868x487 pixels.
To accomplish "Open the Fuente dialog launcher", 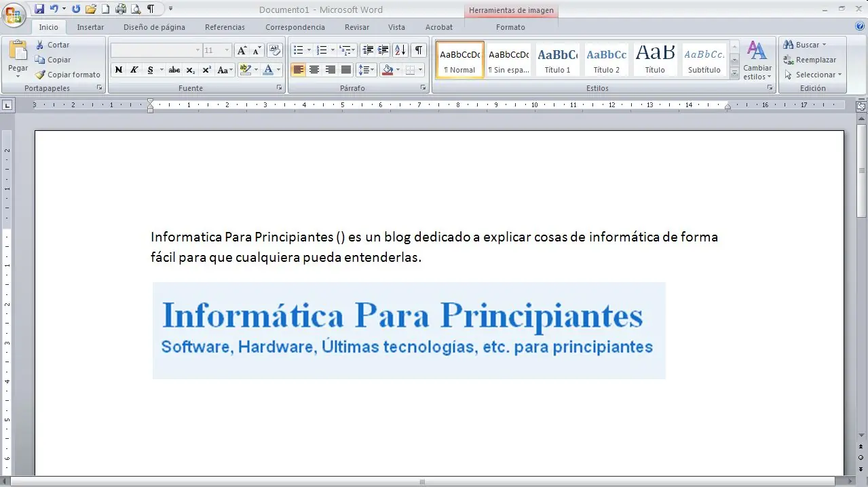I will click(279, 88).
